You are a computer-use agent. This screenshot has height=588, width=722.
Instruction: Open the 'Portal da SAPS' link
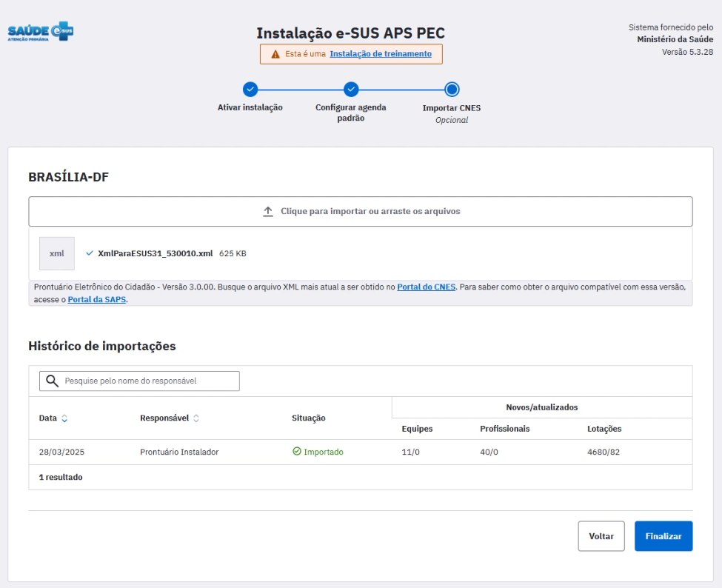tap(97, 299)
